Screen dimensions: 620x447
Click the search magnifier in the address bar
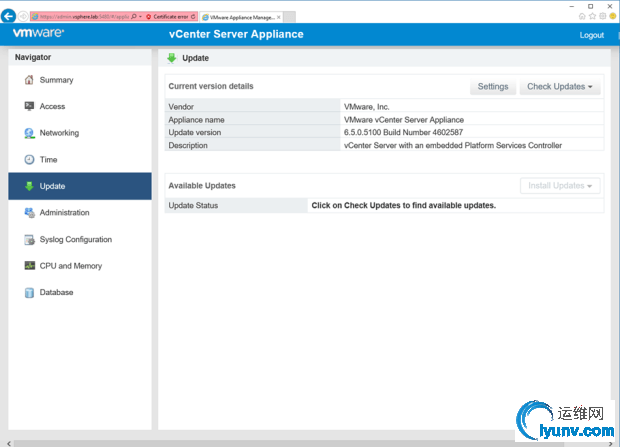134,17
